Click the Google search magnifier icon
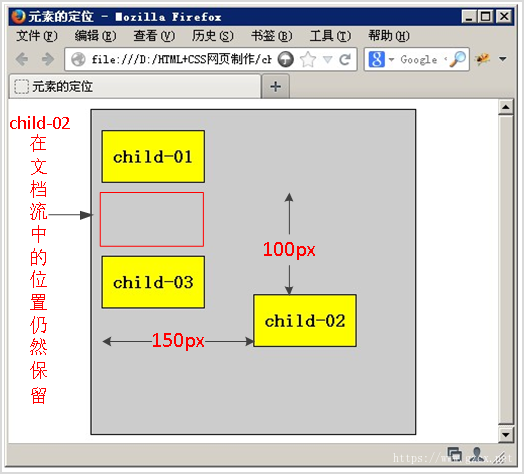This screenshot has height=474, width=524. pos(458,60)
